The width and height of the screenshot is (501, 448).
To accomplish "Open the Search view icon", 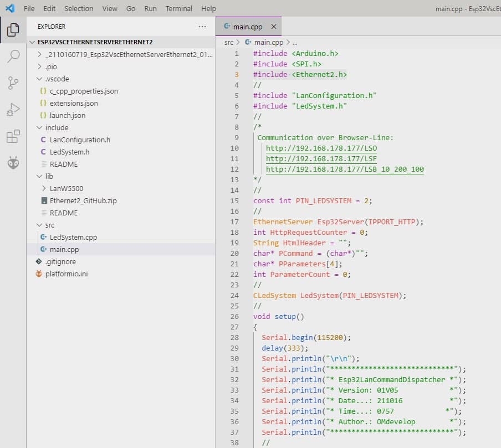I will tap(13, 56).
